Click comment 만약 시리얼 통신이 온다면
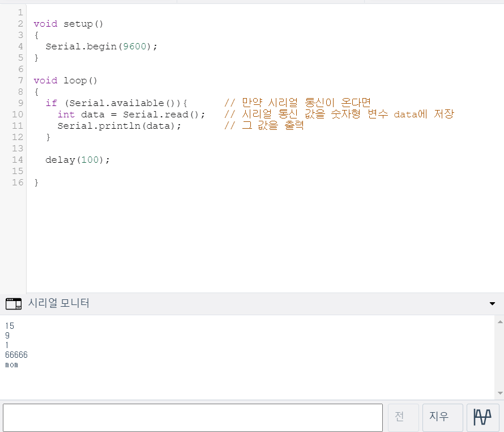Viewport: 504px width, 432px height. (297, 103)
